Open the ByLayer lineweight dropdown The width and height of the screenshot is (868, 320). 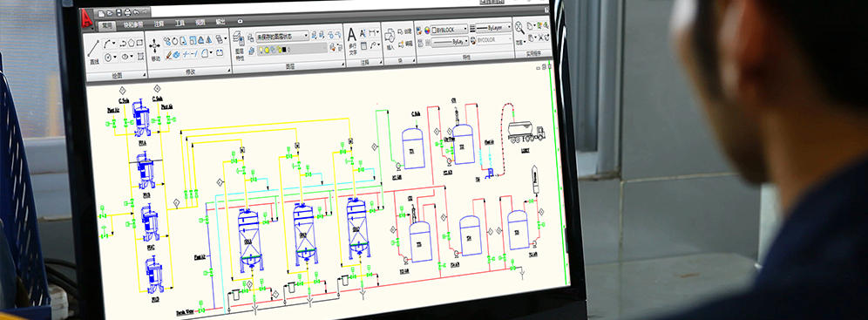click(493, 28)
